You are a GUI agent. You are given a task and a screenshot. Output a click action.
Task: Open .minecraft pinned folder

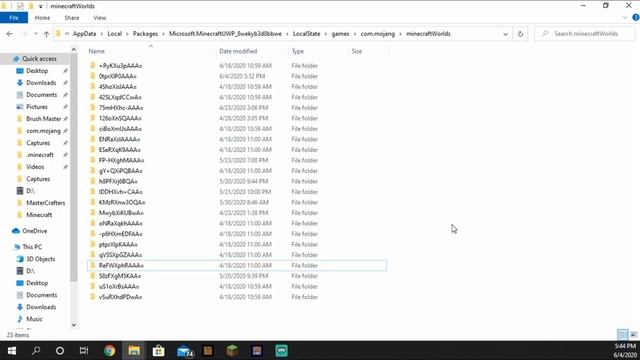[40, 155]
